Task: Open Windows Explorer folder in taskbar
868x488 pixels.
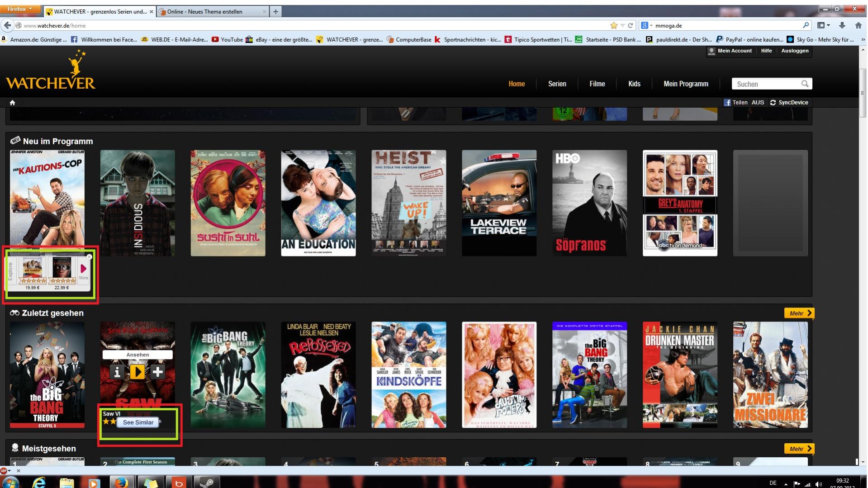Action: [66, 483]
